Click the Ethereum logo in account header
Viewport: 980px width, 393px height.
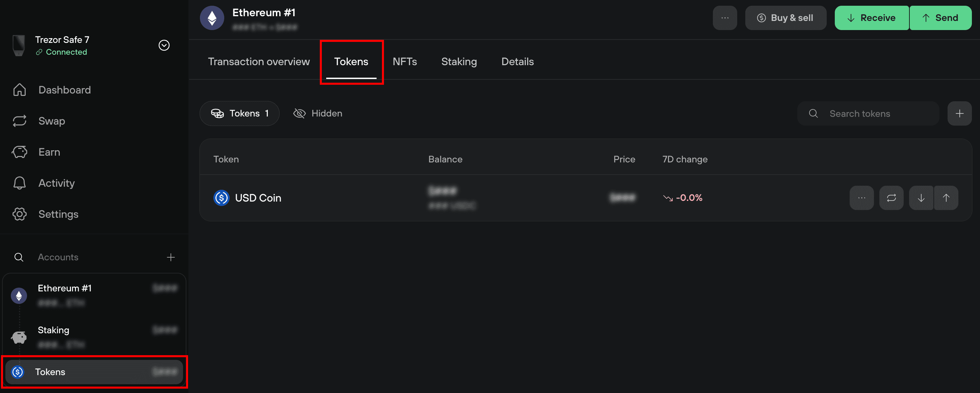point(212,18)
